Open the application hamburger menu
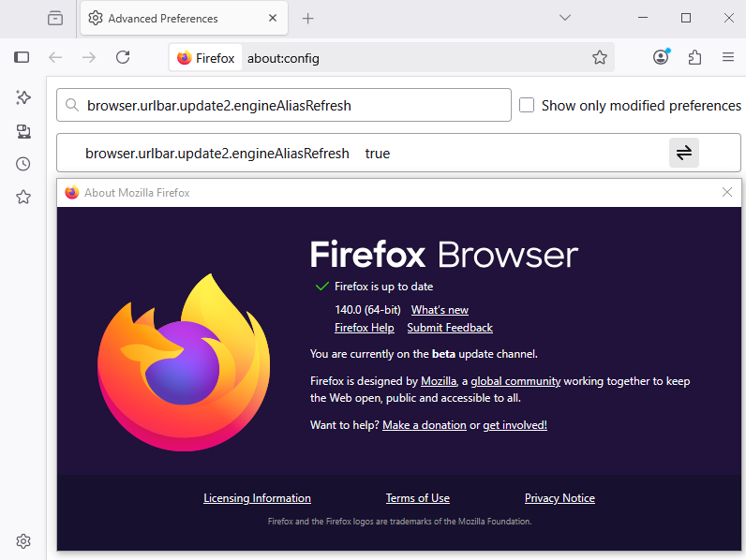Viewport: 746px width, 560px height. [728, 57]
